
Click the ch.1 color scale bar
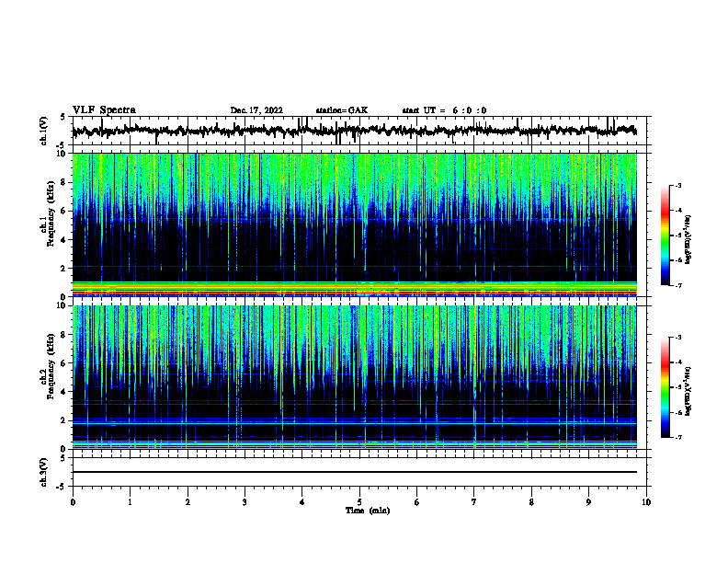click(665, 236)
